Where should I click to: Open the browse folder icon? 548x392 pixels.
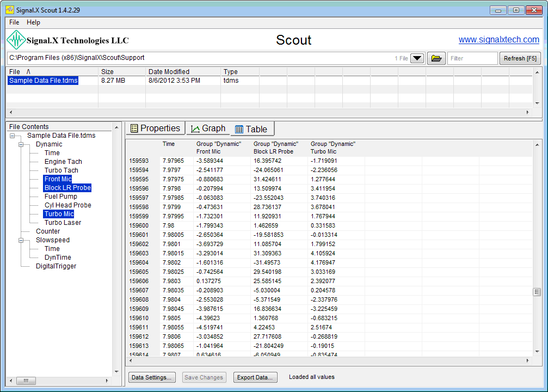coord(436,58)
